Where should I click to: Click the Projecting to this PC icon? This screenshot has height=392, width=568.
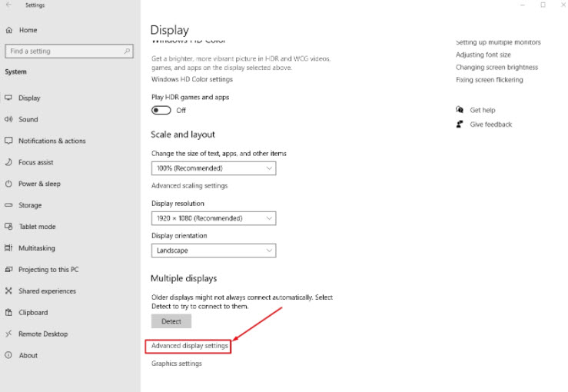tap(8, 269)
